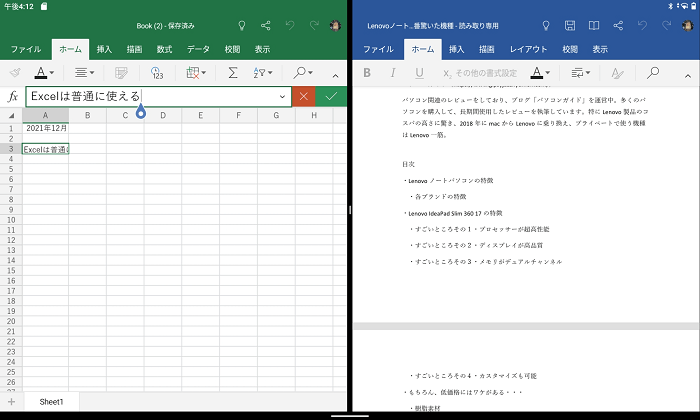
Task: Switch to Excel 表示 tab
Action: click(262, 49)
